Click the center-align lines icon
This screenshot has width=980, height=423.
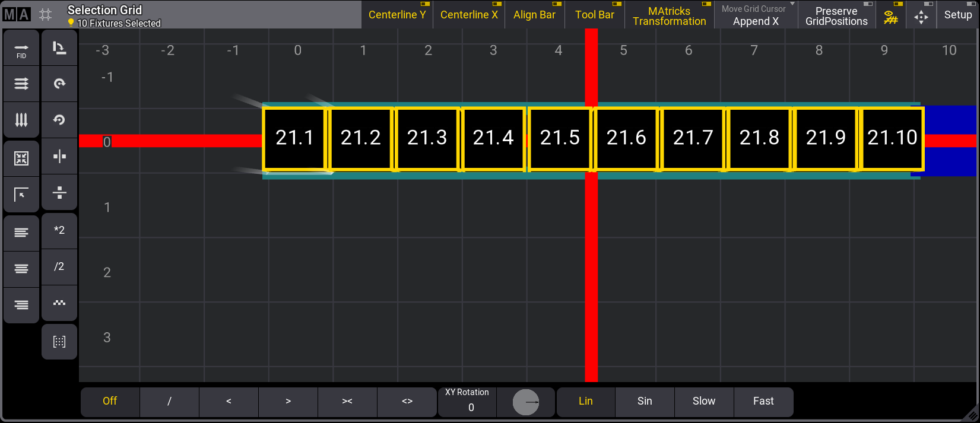(21, 268)
